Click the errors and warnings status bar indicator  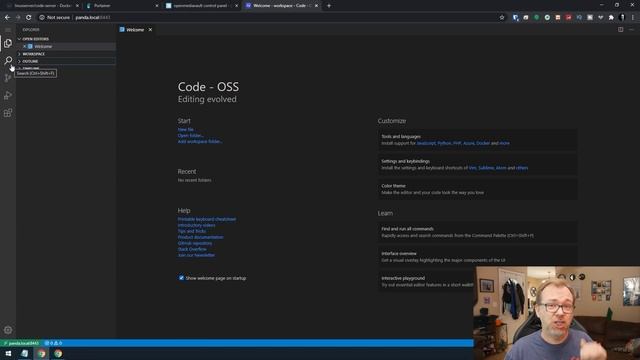(53, 343)
